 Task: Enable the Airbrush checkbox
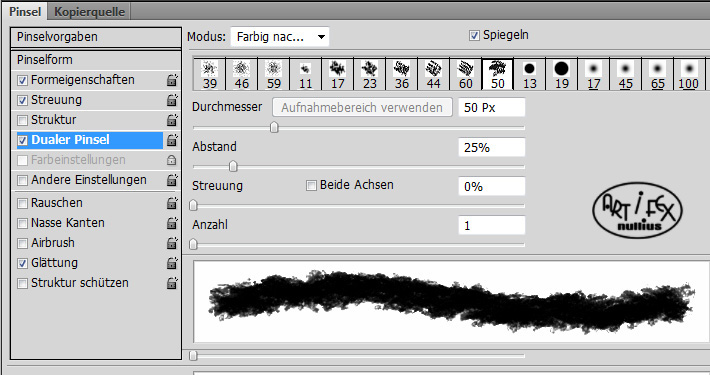(x=22, y=243)
